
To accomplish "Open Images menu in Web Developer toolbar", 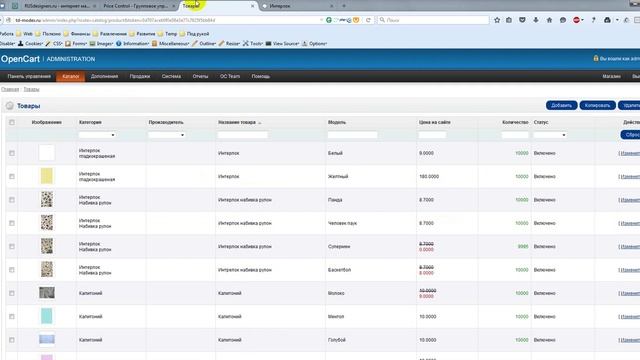I will tap(102, 43).
